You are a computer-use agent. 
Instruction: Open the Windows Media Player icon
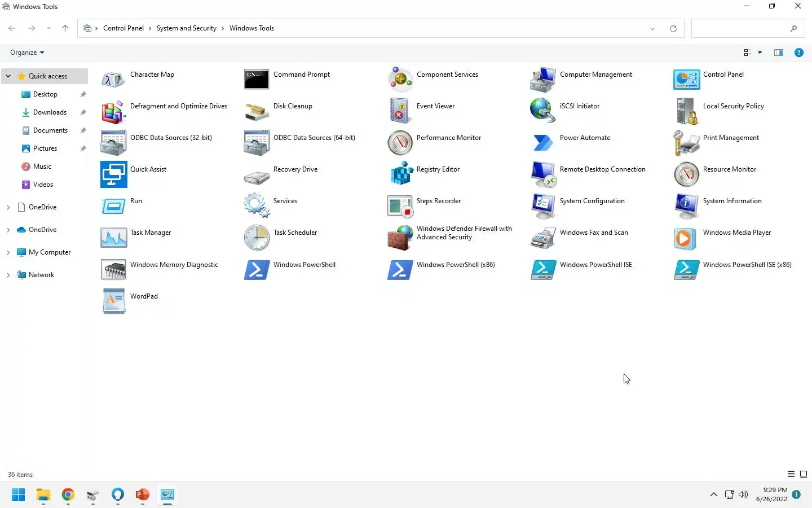click(x=686, y=238)
